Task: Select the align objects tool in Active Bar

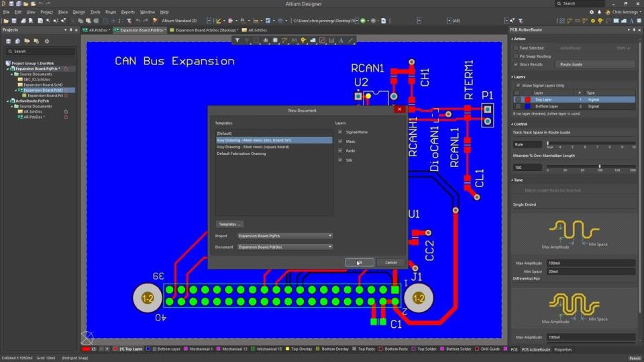Action: click(x=266, y=40)
